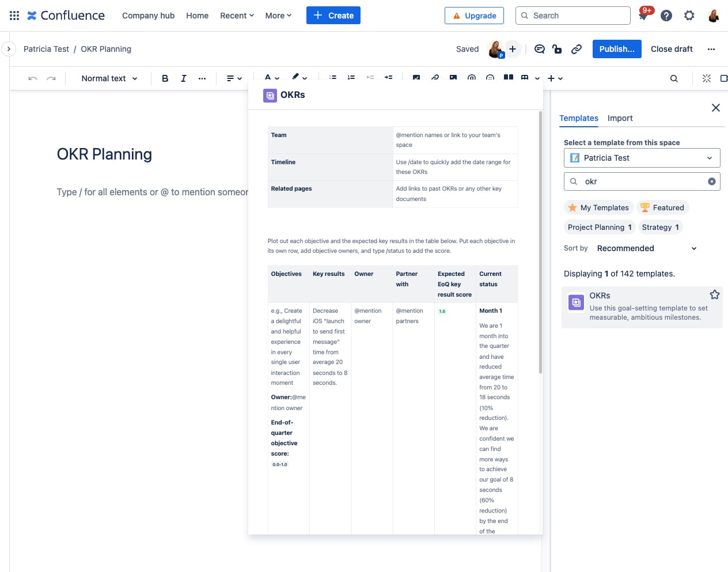Insert a bulleted list
Viewport: 728px width, 572px height.
coord(333,78)
